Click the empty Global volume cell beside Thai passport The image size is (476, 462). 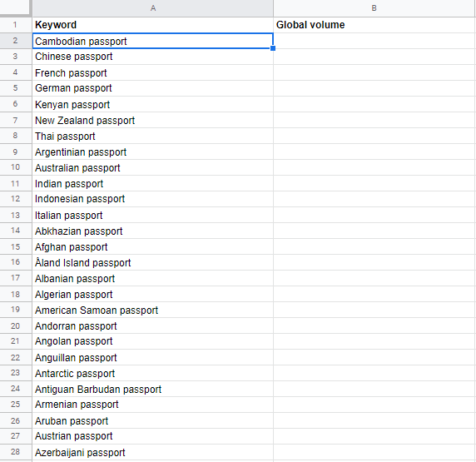pyautogui.click(x=374, y=136)
